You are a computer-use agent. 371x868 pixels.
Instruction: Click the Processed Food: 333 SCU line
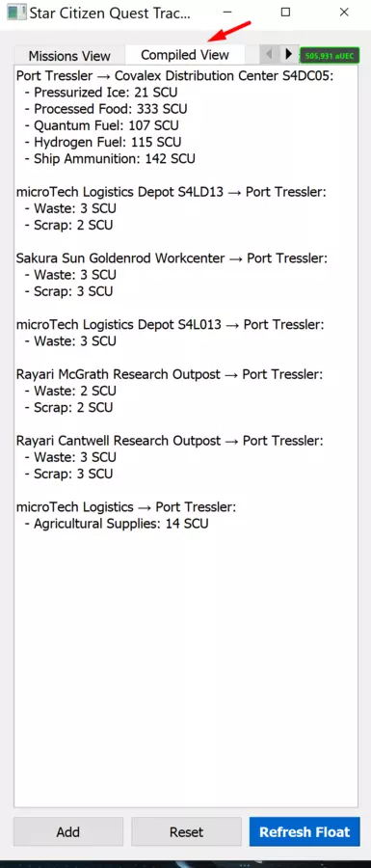click(111, 109)
